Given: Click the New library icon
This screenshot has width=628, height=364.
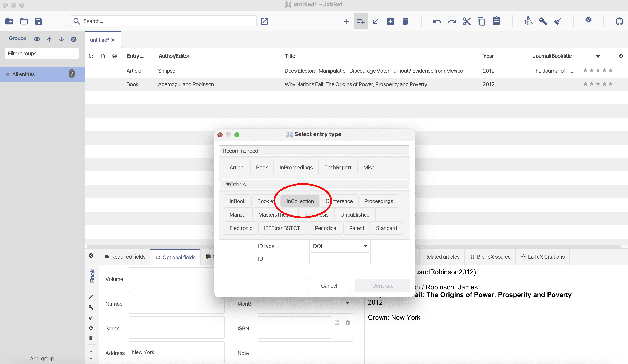Looking at the screenshot, I should (x=9, y=21).
